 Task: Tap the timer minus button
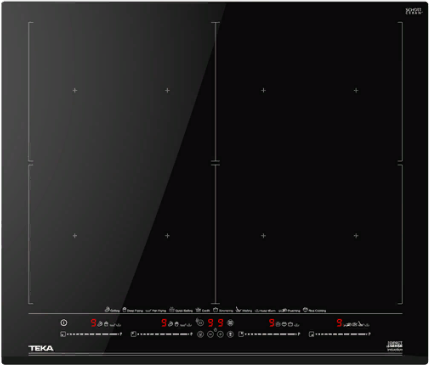210,334
